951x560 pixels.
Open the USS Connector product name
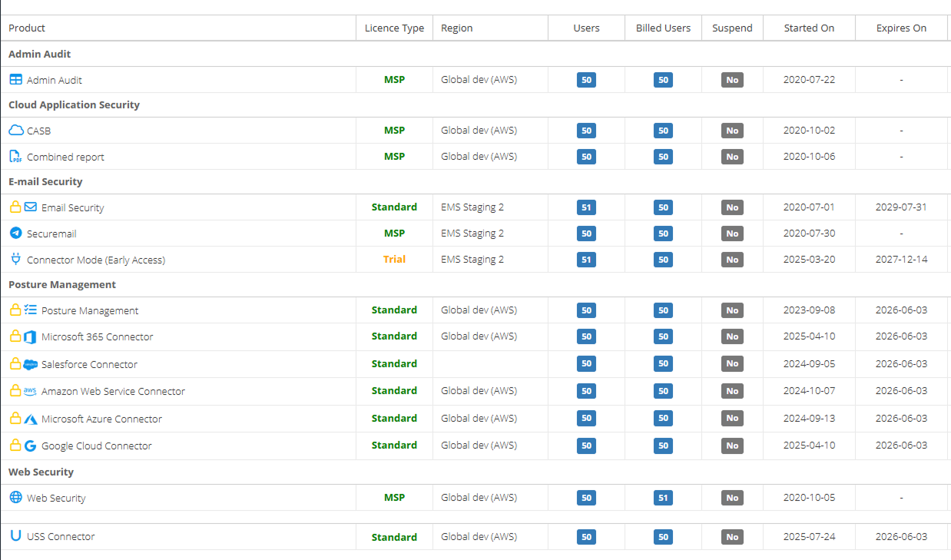coord(61,536)
